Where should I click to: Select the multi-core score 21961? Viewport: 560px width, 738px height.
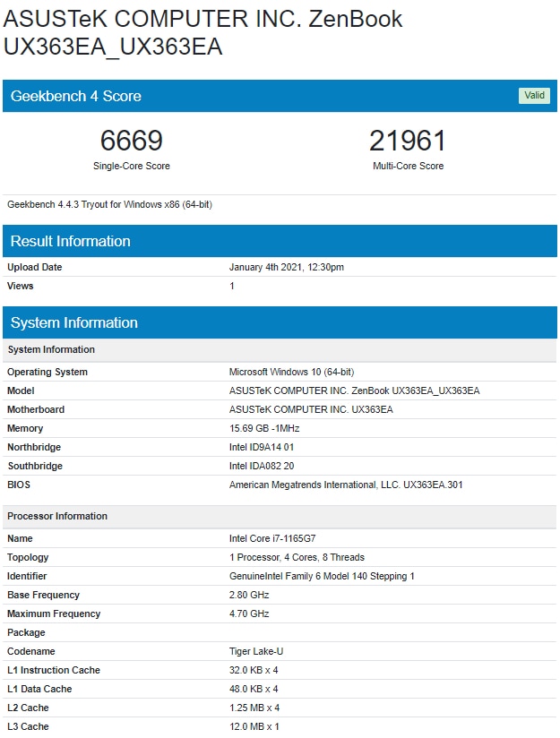click(408, 141)
